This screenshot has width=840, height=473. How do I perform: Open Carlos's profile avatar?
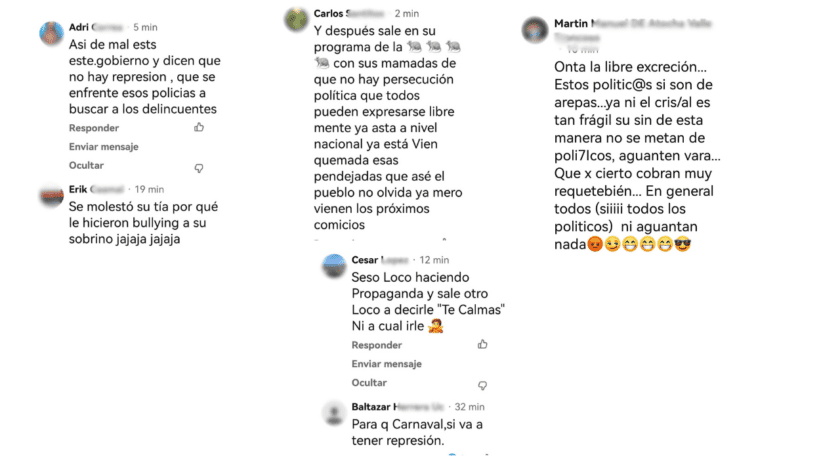296,20
